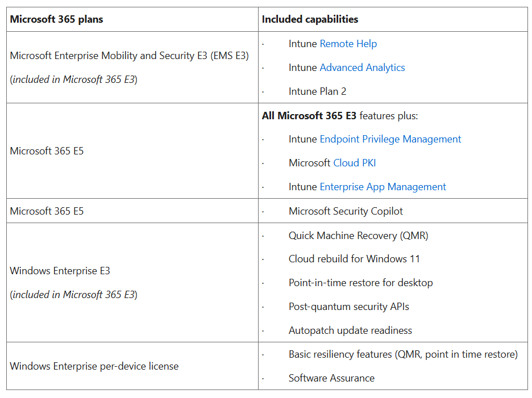The width and height of the screenshot is (532, 398).
Task: Select Post-quantum security APIs entry
Action: pyautogui.click(x=348, y=307)
